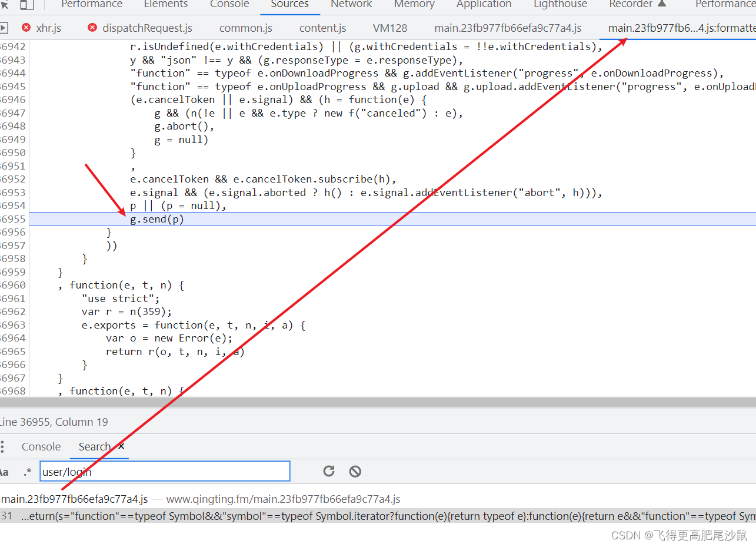Switch to the Memory panel tab
Image resolution: width=756 pixels, height=547 pixels.
pos(414,4)
